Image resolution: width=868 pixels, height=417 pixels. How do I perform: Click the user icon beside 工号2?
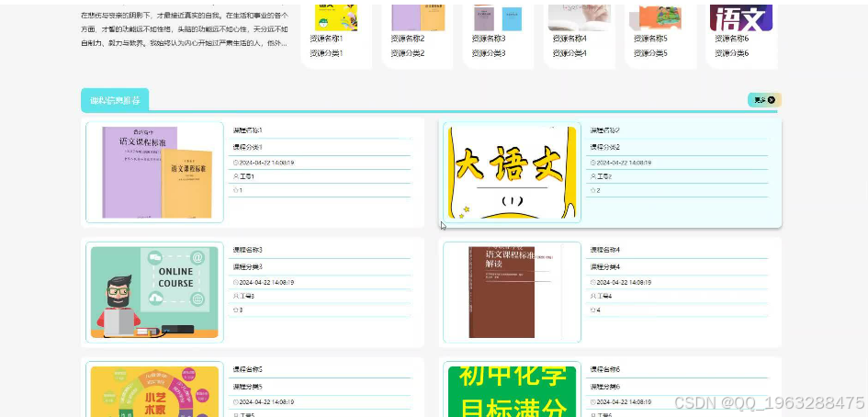pyautogui.click(x=592, y=176)
